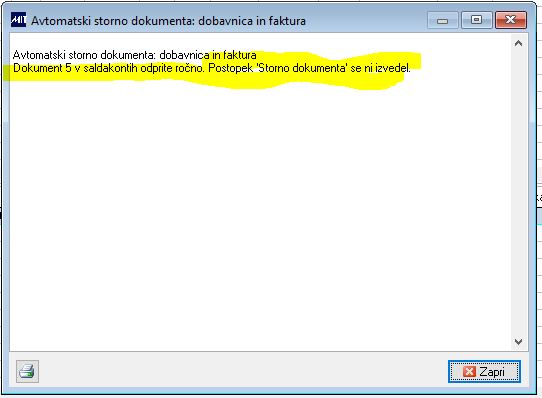
Task: Open the MIT application icon menu in title bar
Action: coord(18,20)
